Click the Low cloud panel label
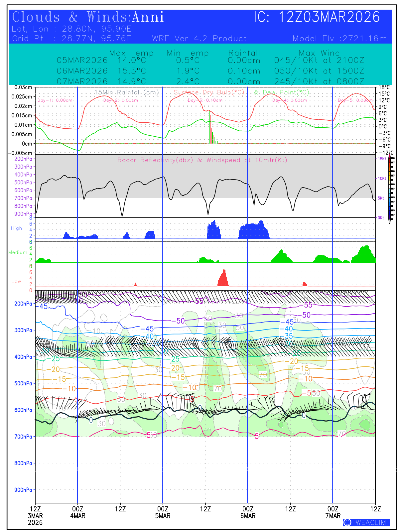Screen dimensions: 399x532 click(x=16, y=281)
